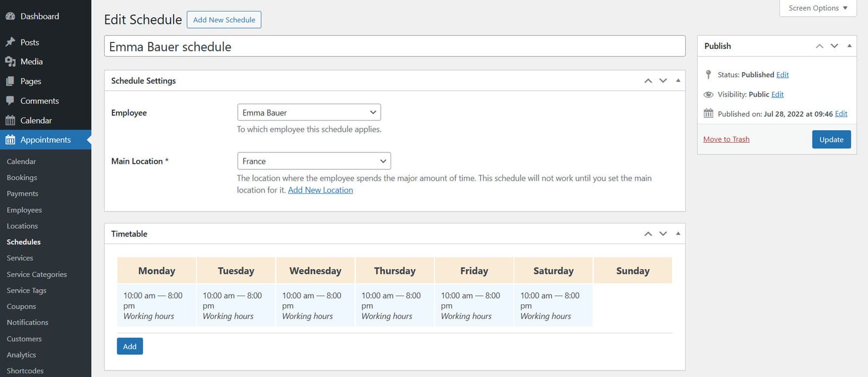The image size is (868, 377).
Task: Go to Shortcodes submenu
Action: click(x=25, y=371)
